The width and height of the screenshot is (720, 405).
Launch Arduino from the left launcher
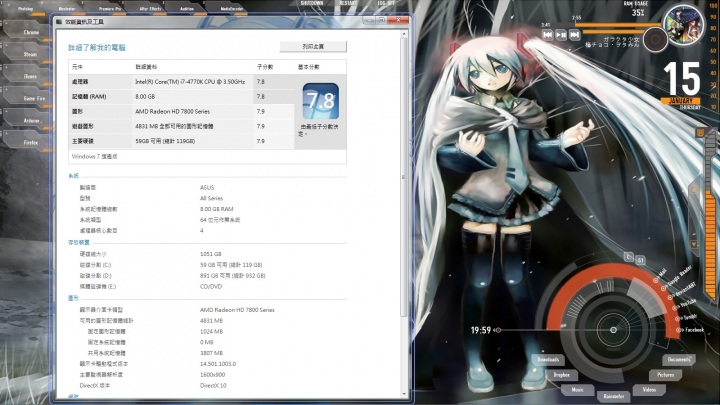point(30,120)
